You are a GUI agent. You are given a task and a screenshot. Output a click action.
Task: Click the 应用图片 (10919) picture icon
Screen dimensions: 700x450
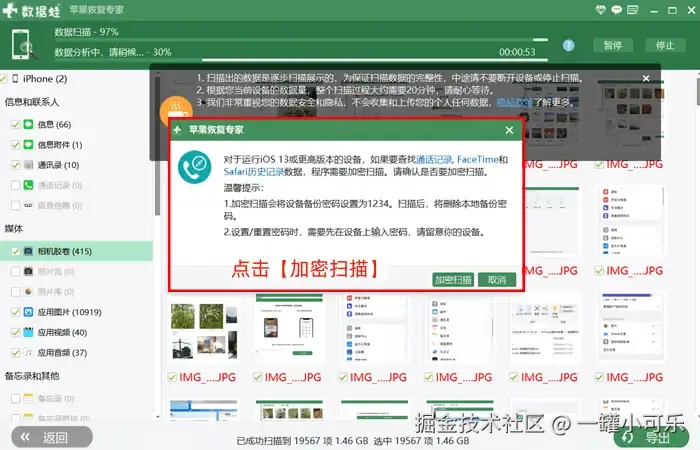(x=28, y=312)
